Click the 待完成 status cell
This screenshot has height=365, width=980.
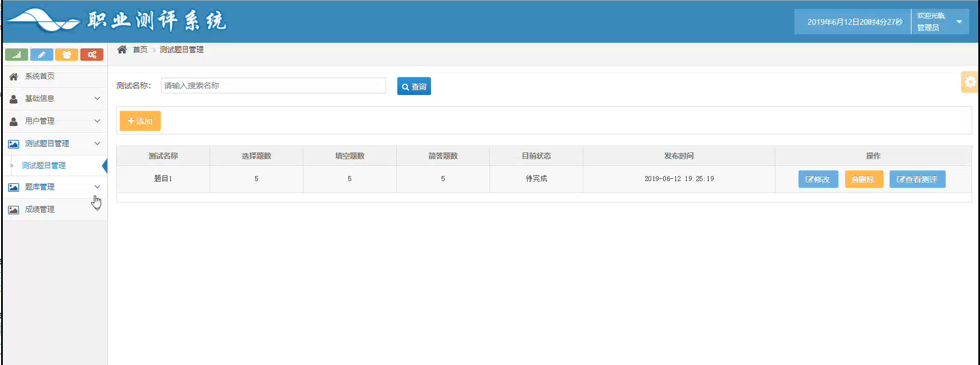coord(537,179)
